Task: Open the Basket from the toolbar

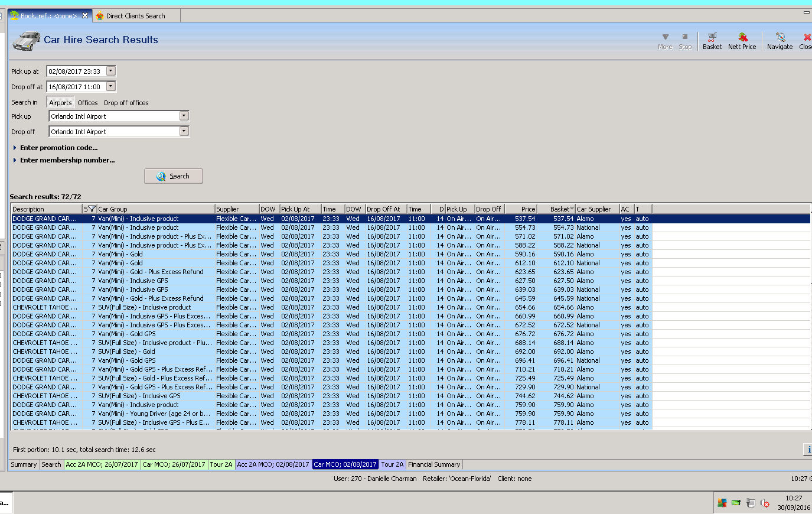Action: [x=712, y=41]
